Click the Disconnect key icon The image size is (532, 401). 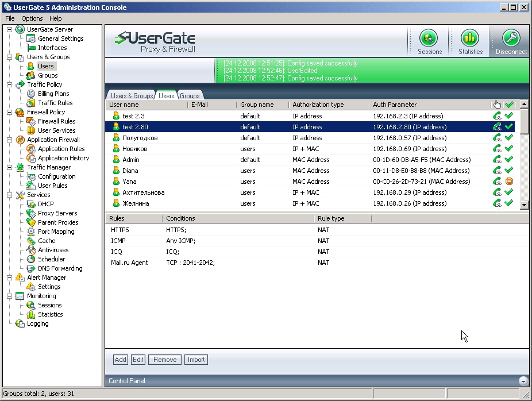[511, 40]
